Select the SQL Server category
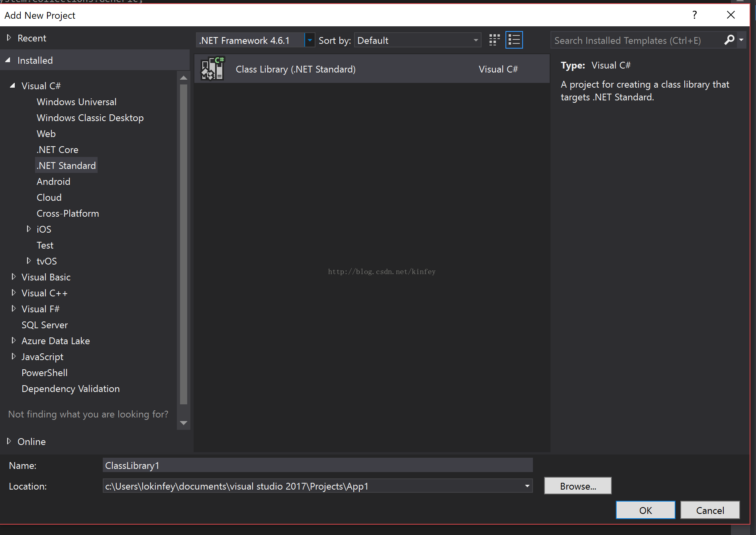Screen dimensions: 756x535 [x=45, y=325]
